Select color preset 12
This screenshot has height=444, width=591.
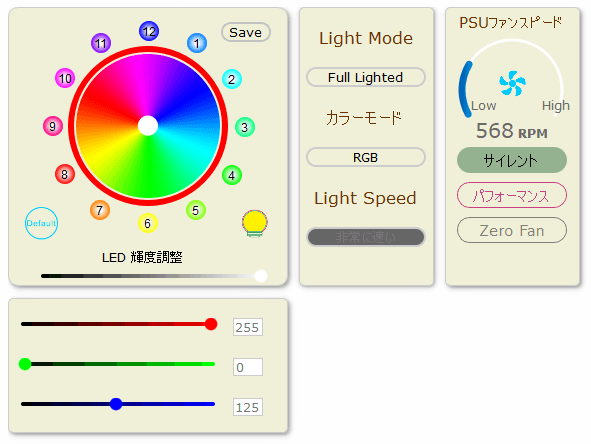149,31
